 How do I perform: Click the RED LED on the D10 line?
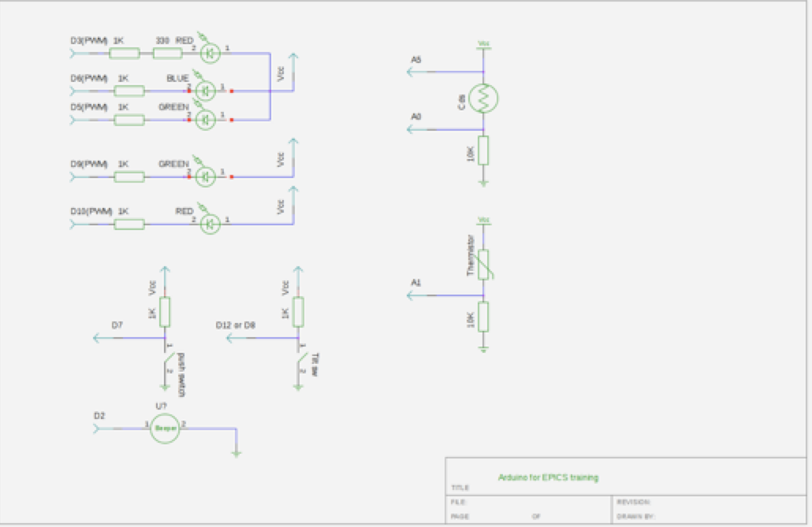[210, 225]
